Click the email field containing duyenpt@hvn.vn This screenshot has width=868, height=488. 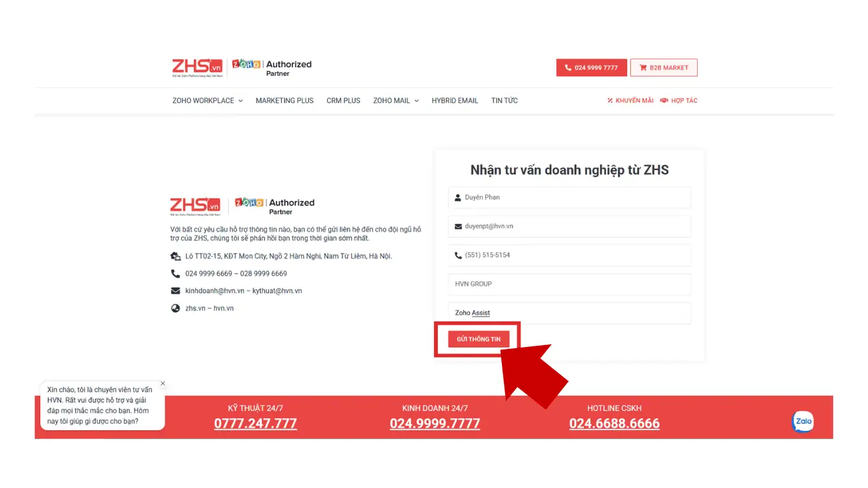pyautogui.click(x=569, y=226)
